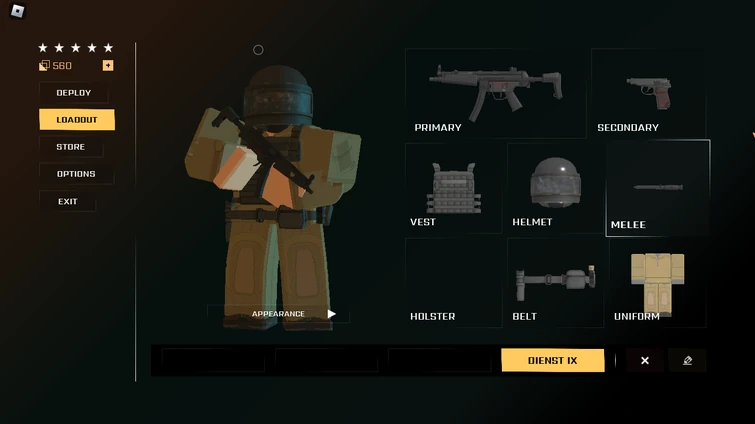The width and height of the screenshot is (755, 424).
Task: Select the DIENST IX loadout preset
Action: (552, 360)
